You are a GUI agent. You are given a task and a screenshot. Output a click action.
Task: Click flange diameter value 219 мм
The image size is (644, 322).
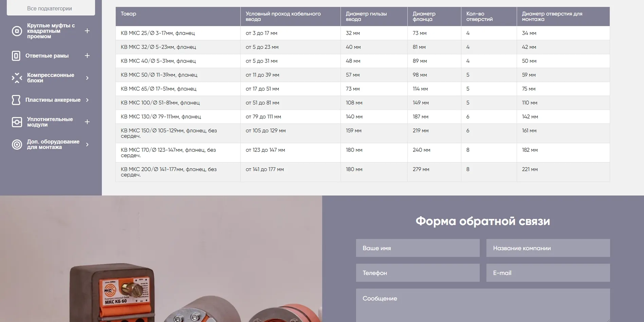pyautogui.click(x=421, y=130)
